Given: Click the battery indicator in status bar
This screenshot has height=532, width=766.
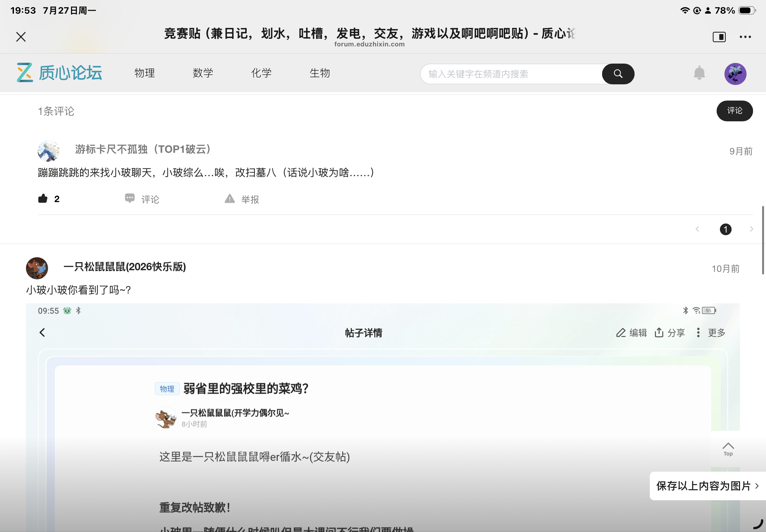Looking at the screenshot, I should (x=747, y=10).
